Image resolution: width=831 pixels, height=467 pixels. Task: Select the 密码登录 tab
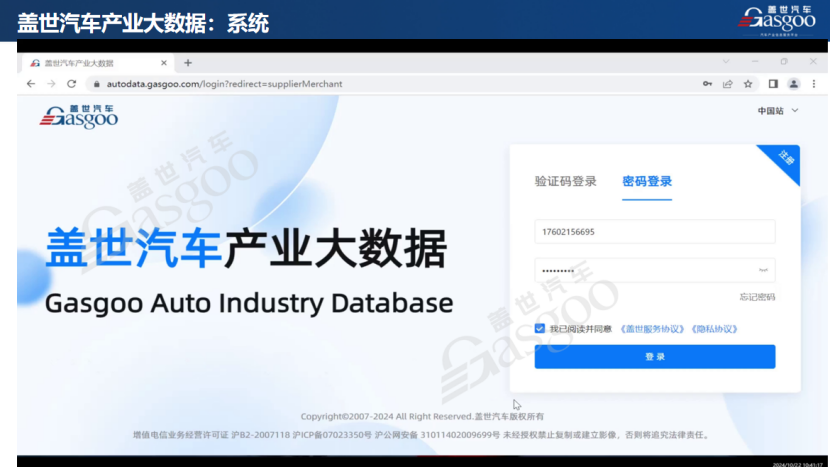point(647,181)
